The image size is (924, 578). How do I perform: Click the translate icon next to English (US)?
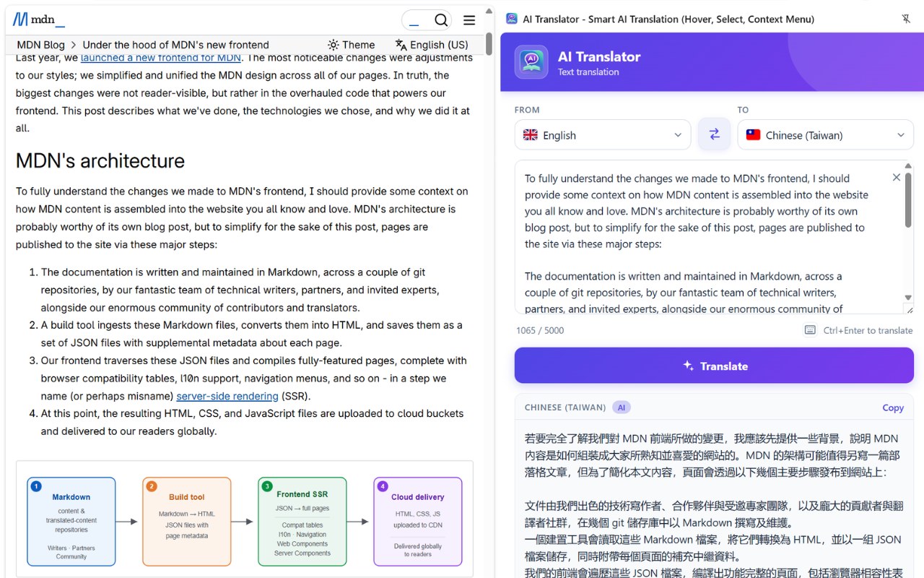[401, 45]
